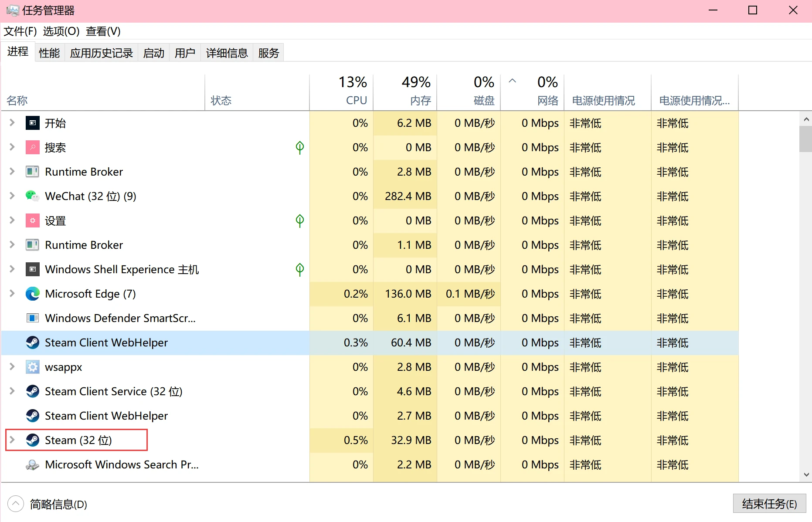Switch to the 详细信息 tab
This screenshot has width=812, height=522.
tap(227, 53)
